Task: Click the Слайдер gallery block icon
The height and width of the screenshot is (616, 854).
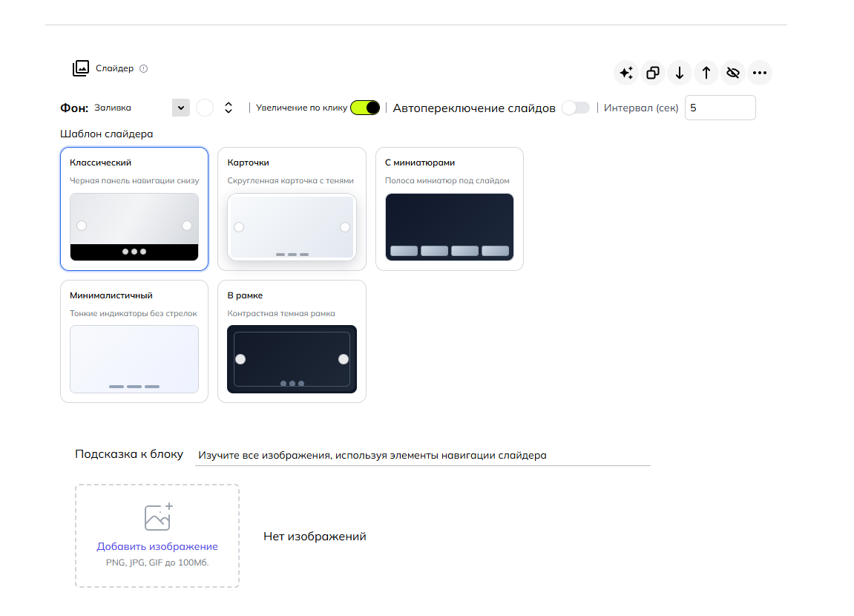Action: [81, 68]
